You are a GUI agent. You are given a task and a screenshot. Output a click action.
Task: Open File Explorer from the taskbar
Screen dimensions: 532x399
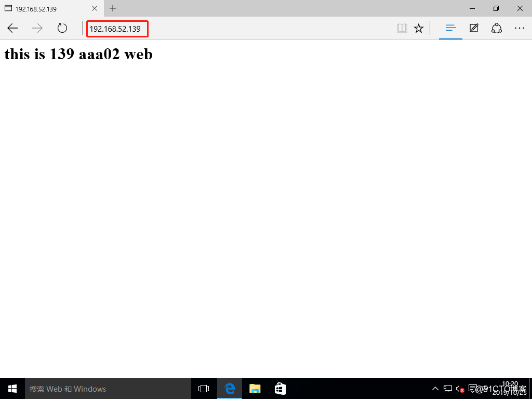(x=255, y=389)
